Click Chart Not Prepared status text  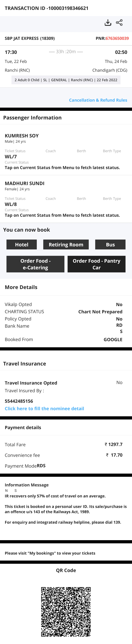pos(100,312)
